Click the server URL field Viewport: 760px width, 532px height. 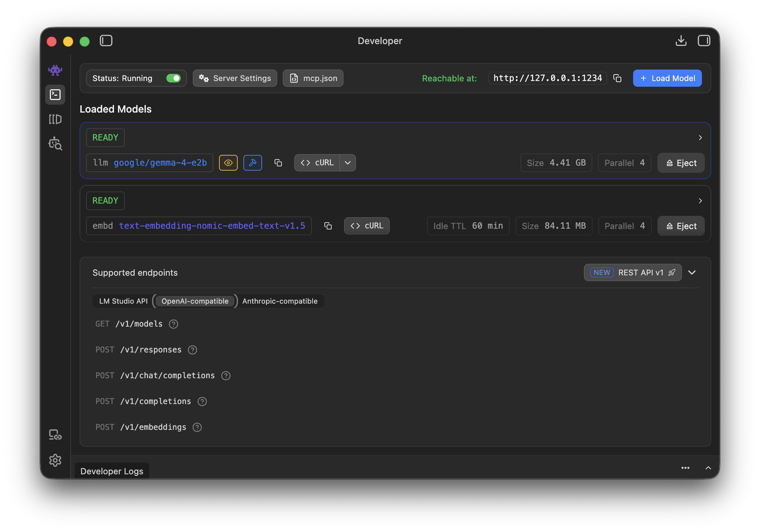coord(547,78)
